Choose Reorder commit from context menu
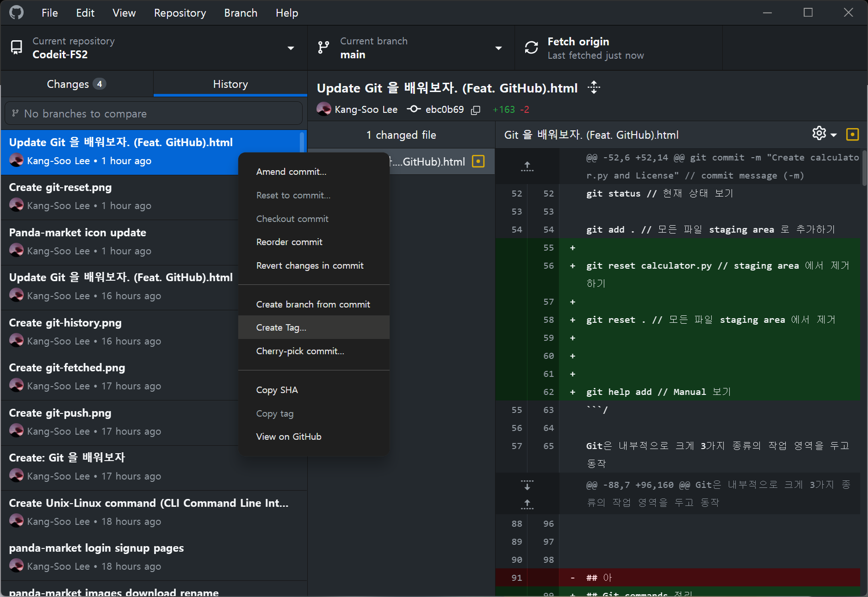The width and height of the screenshot is (868, 597). click(314, 242)
